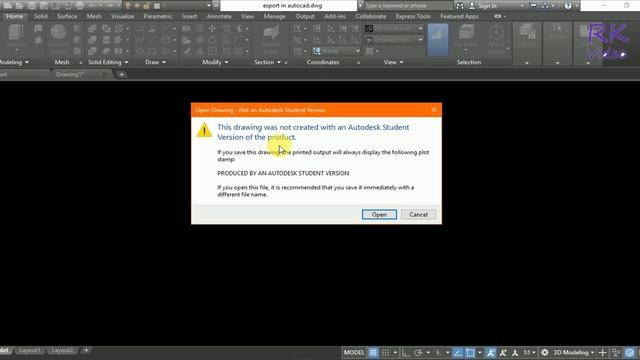Toggle drawing grid display in status bar
Image resolution: width=640 pixels, height=360 pixels.
tap(373, 352)
